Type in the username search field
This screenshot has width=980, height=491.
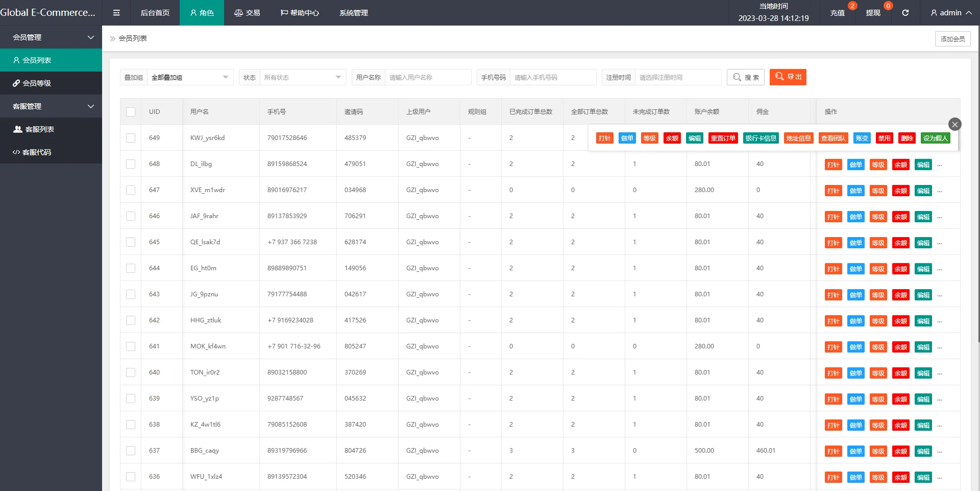(x=427, y=78)
